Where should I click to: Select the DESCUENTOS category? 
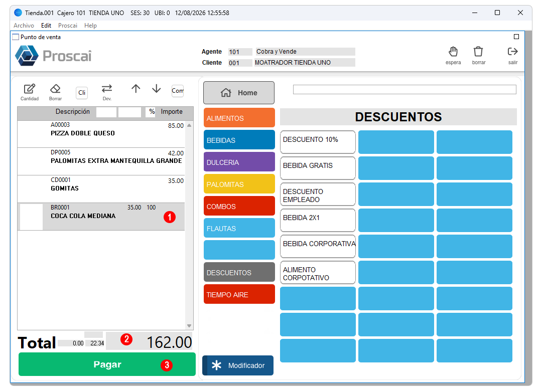(x=239, y=272)
